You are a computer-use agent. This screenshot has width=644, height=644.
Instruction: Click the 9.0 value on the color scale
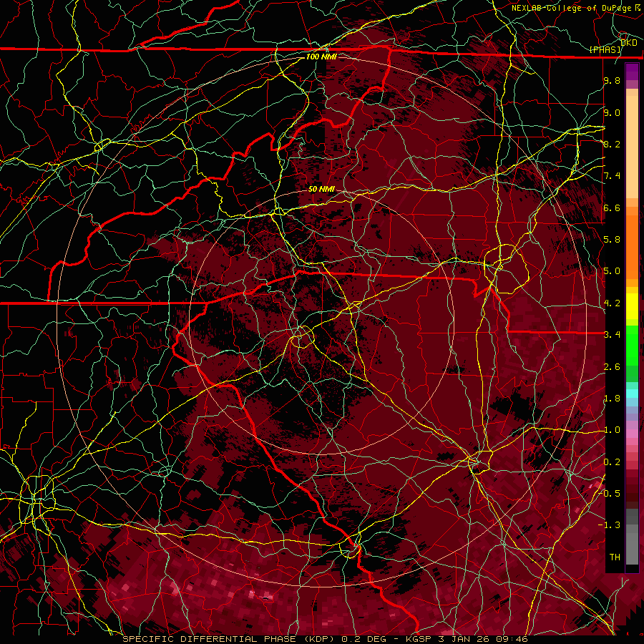pyautogui.click(x=612, y=112)
